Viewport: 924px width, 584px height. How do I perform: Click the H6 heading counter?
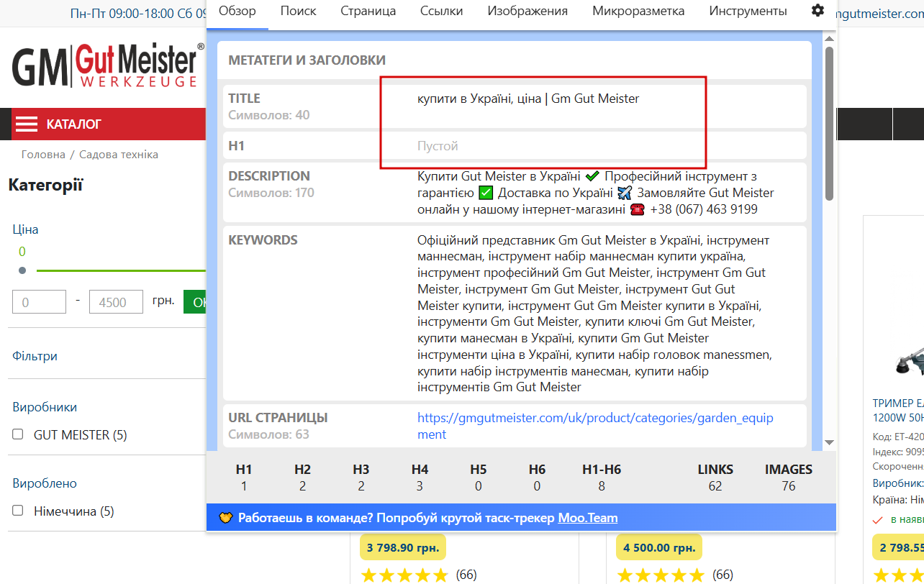(x=538, y=478)
